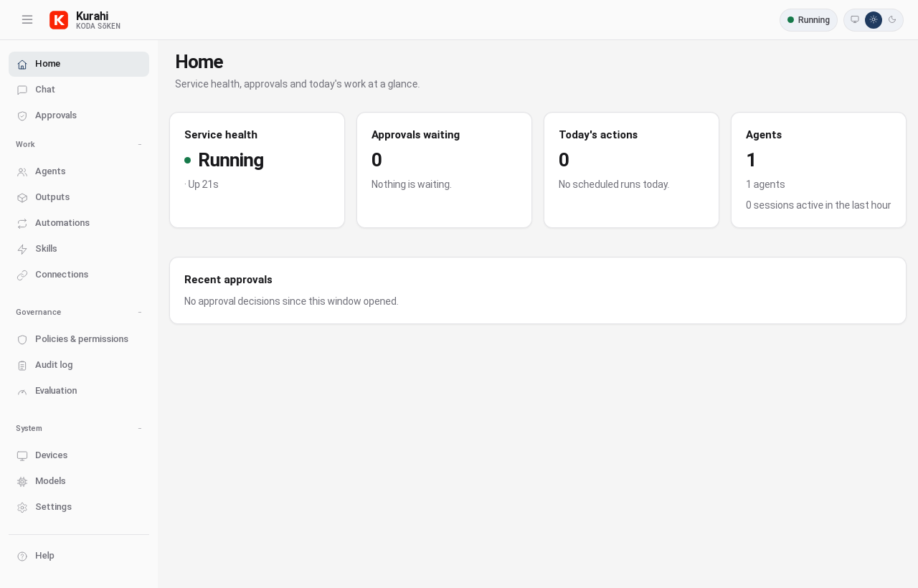
Task: Click the "Up 21s" uptime text
Action: click(x=202, y=184)
